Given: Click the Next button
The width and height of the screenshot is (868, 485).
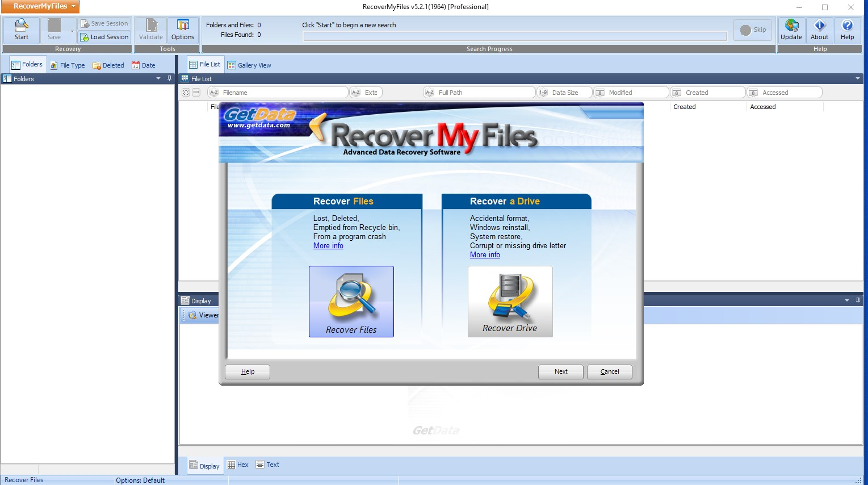Looking at the screenshot, I should pos(561,371).
